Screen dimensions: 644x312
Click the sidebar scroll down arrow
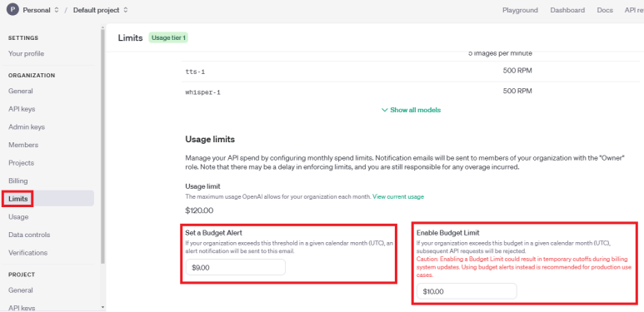[102, 307]
